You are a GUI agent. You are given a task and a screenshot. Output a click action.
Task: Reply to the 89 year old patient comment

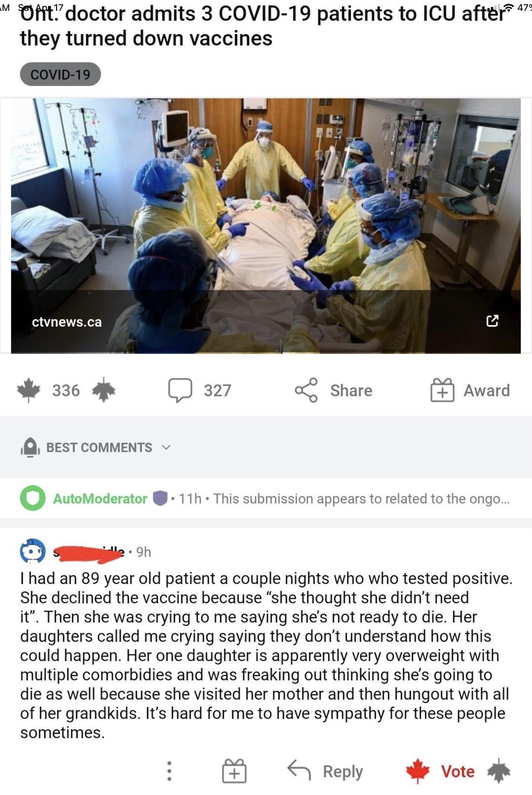(x=325, y=771)
